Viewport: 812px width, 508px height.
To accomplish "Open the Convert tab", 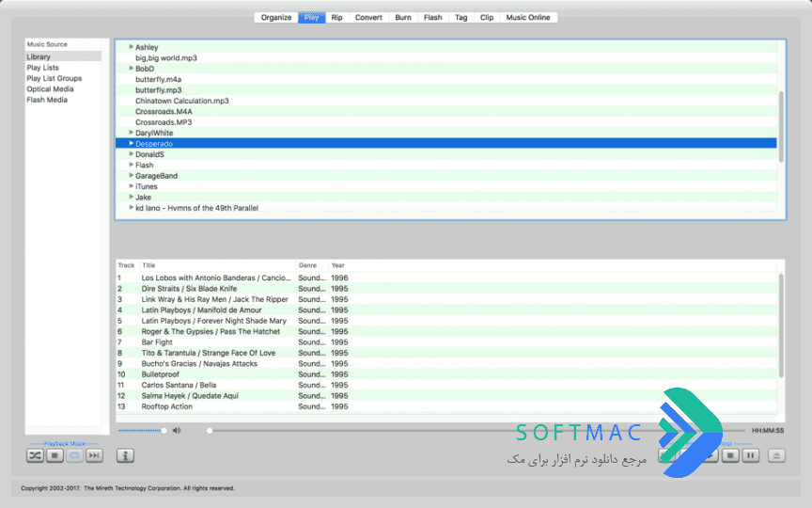I will (368, 17).
